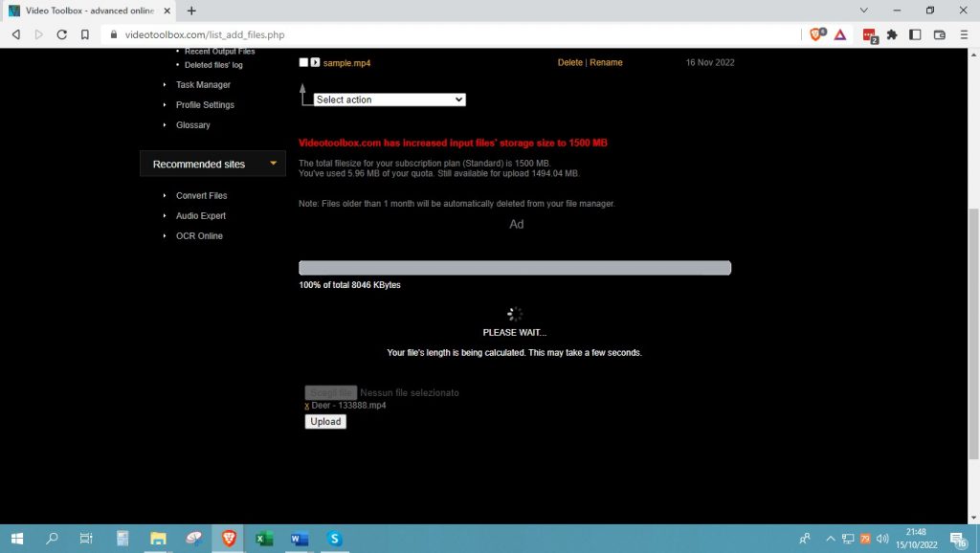Click the full upload progress bar

pyautogui.click(x=515, y=268)
